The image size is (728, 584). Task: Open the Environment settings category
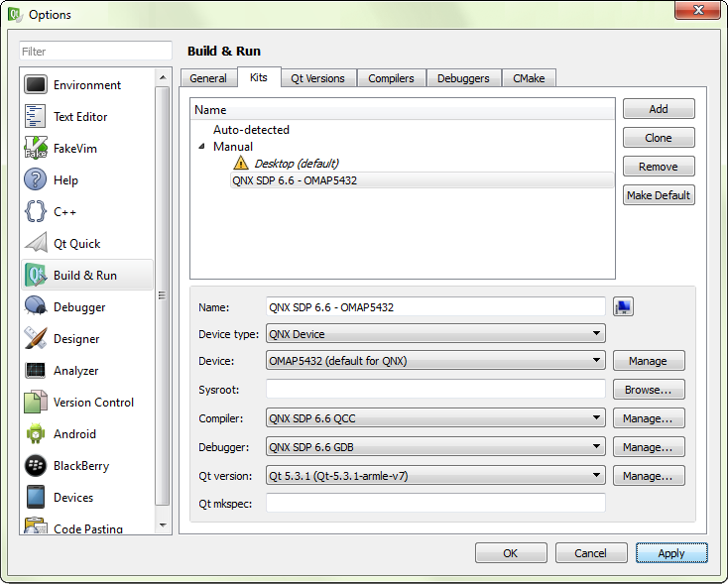[87, 85]
